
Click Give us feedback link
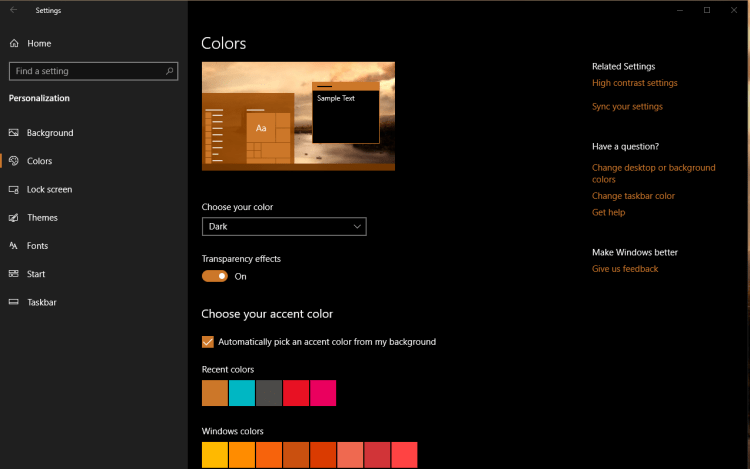625,269
